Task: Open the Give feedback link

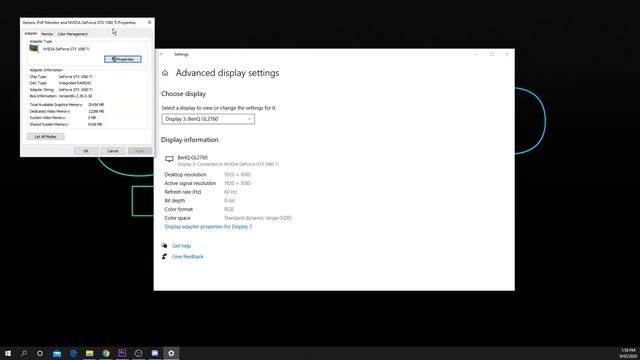Action: click(x=187, y=256)
